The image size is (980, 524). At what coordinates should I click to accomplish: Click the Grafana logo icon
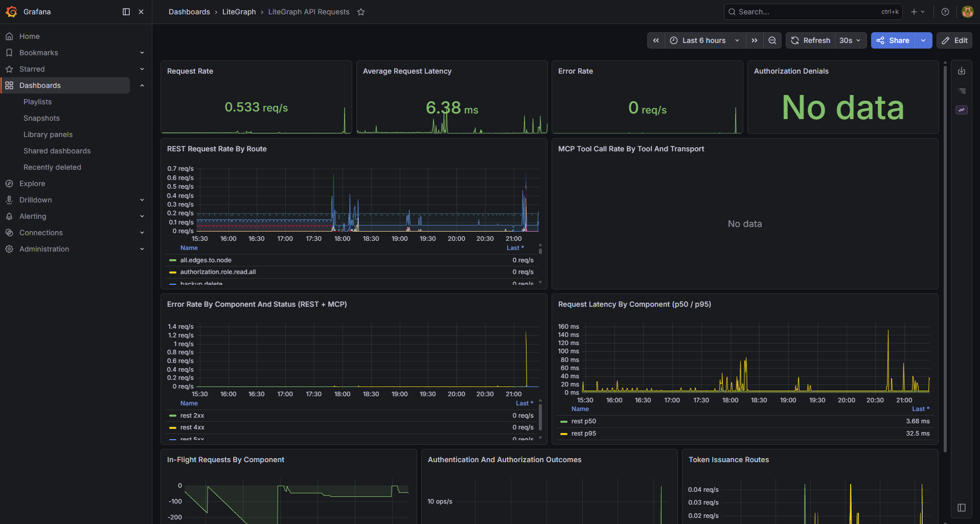[11, 11]
